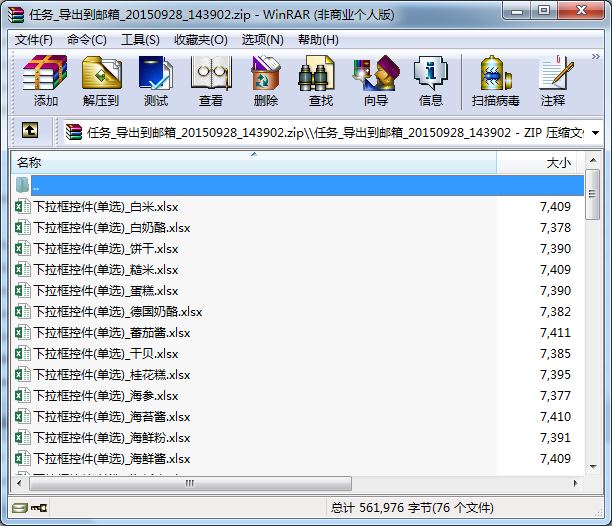Viewport: 612px width, 526px height.
Task: Click the 解压到 (Extract to) icon
Action: [x=101, y=73]
